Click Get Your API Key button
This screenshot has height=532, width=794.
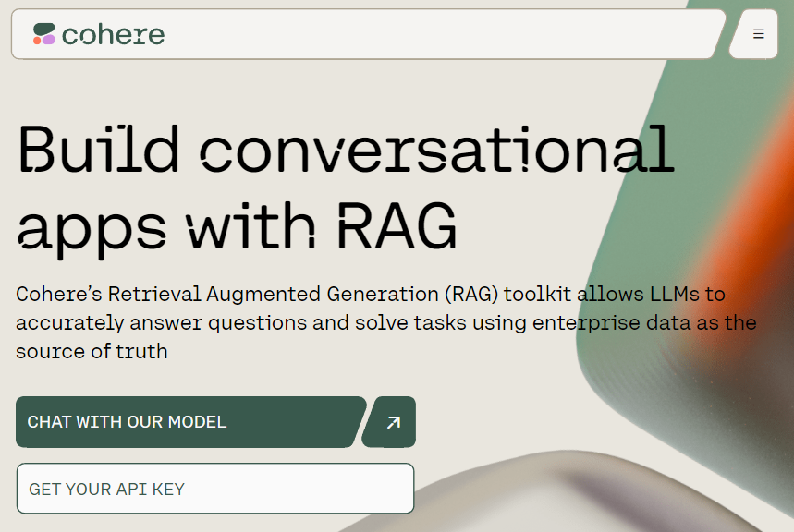[x=215, y=489]
